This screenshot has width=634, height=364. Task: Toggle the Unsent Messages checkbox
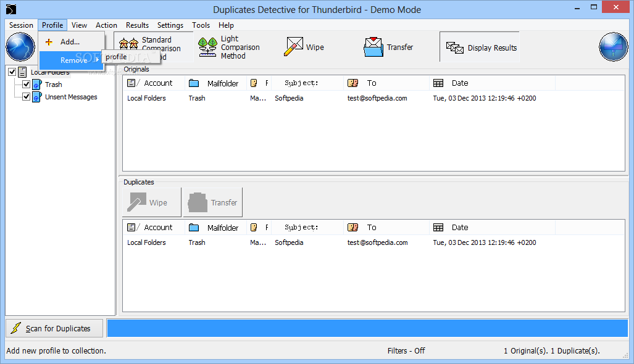tap(27, 97)
